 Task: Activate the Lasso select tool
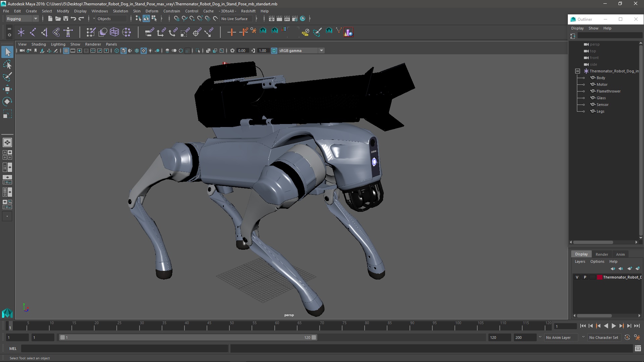[7, 64]
